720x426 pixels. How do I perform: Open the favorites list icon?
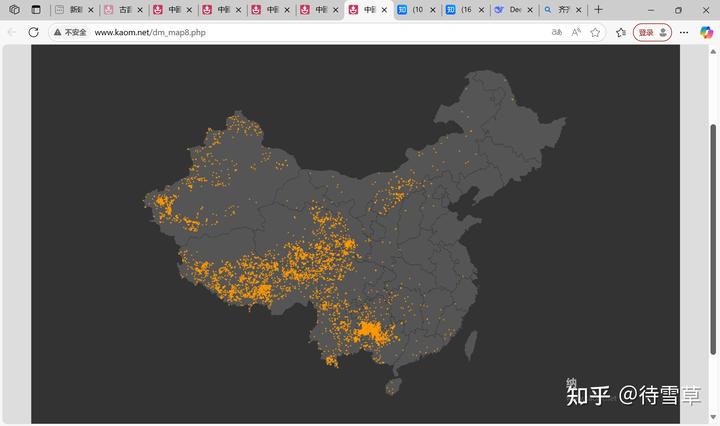pyautogui.click(x=621, y=32)
